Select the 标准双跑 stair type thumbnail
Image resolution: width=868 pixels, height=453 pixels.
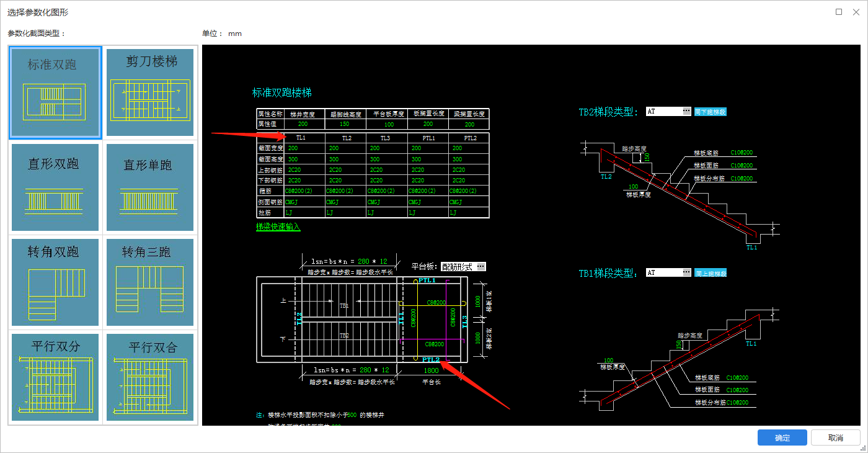55,92
